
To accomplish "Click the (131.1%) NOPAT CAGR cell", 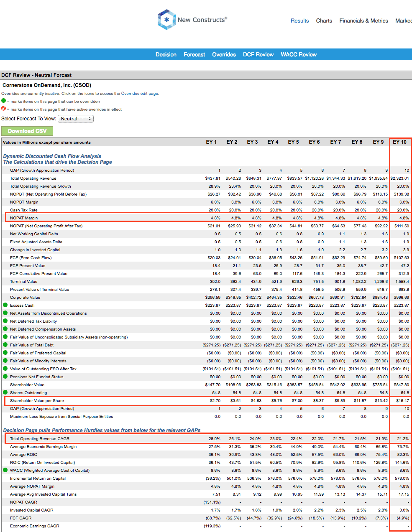I will point(212,502).
